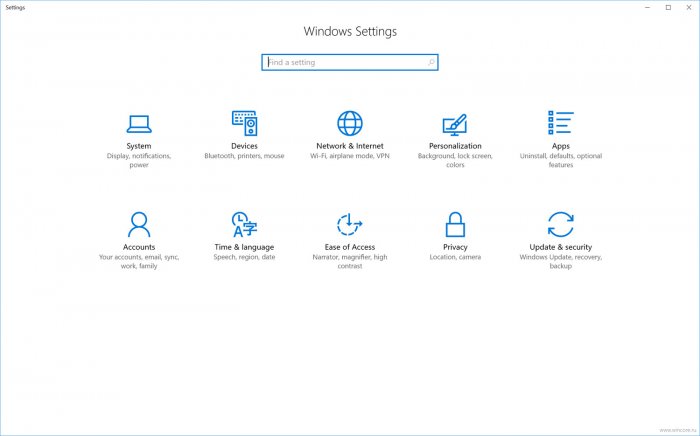Maximize the Settings window
Viewport: 700px width, 436px height.
(668, 7)
